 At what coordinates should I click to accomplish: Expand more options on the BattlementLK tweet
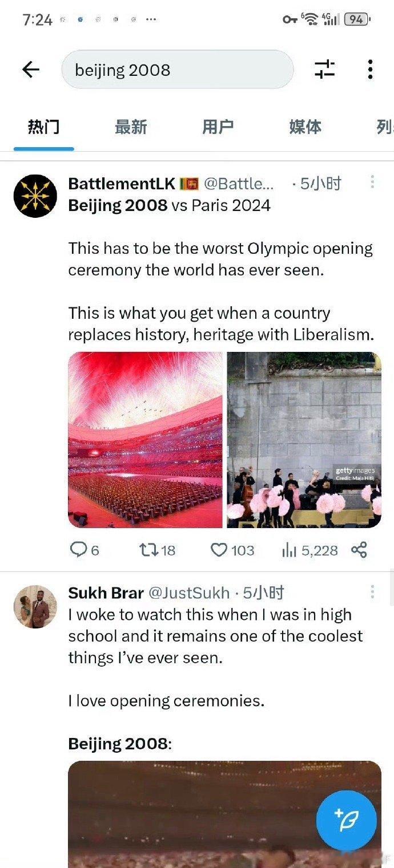pos(372,182)
